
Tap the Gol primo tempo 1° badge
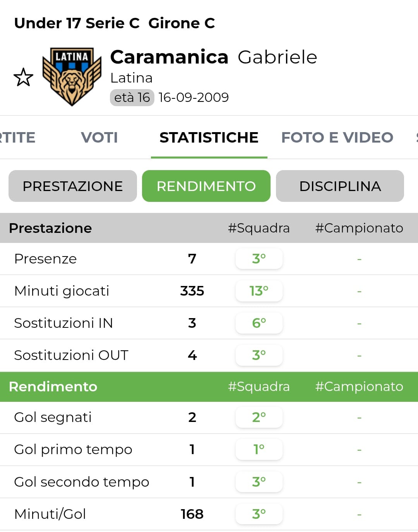tap(259, 449)
